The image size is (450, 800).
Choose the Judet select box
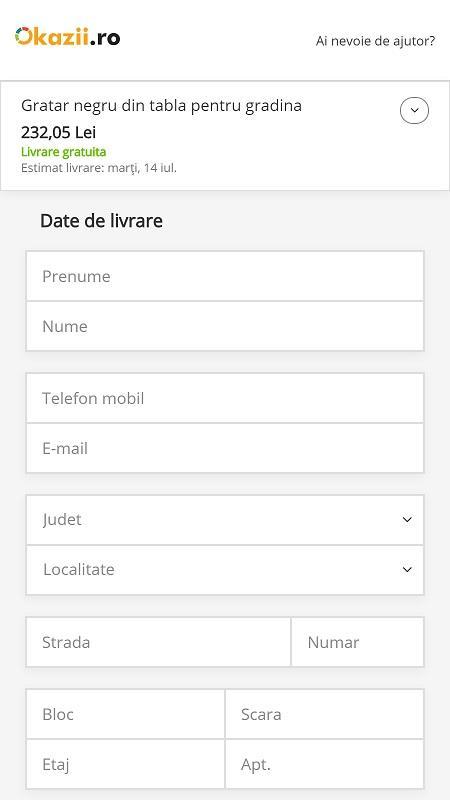225,519
